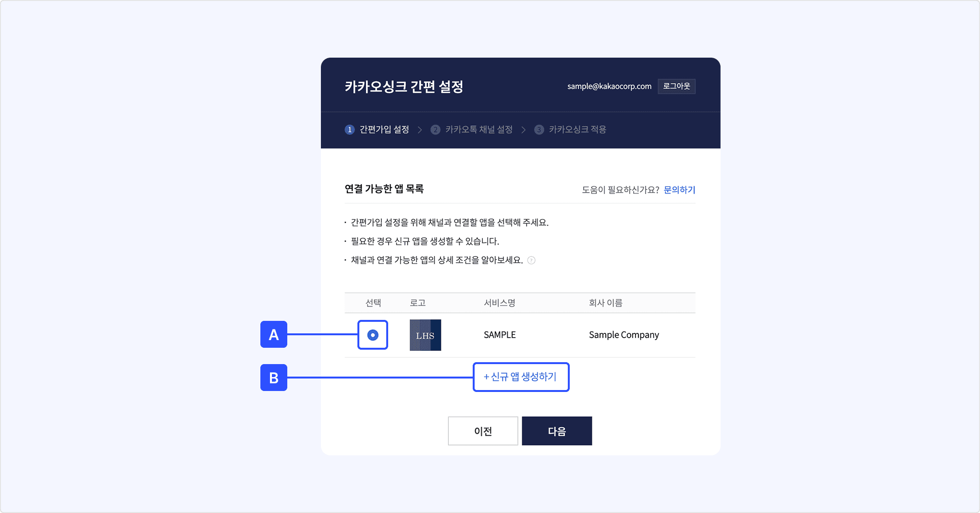The image size is (980, 513).
Task: Open the 간편가입 설정 step tab
Action: pyautogui.click(x=377, y=130)
